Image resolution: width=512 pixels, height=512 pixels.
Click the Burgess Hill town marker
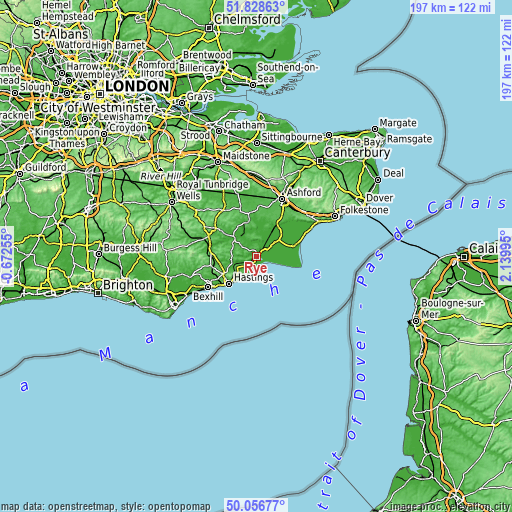coord(99,254)
